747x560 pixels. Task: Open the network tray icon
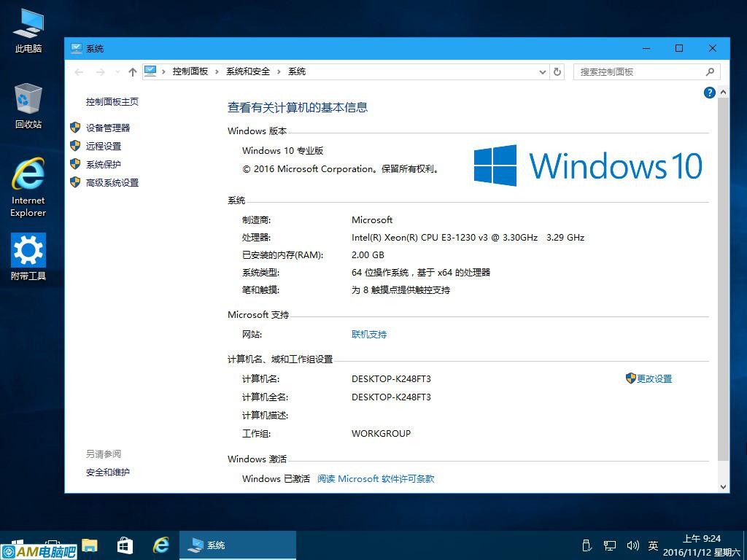609,545
